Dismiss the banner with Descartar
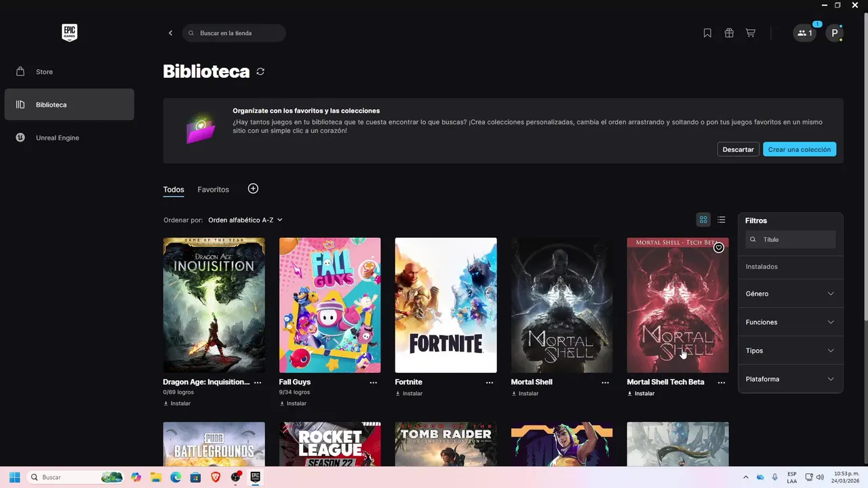Viewport: 868px width, 488px height. pos(738,149)
